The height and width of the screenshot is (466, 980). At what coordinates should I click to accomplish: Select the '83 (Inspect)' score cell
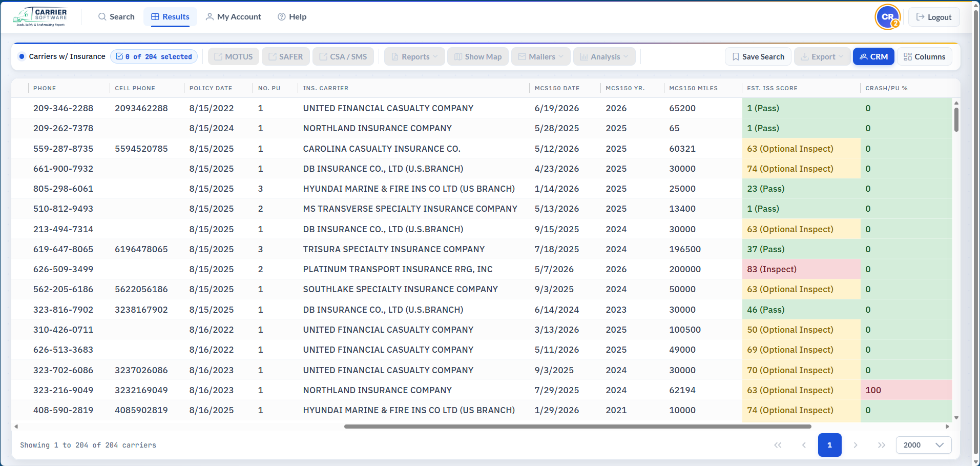801,269
